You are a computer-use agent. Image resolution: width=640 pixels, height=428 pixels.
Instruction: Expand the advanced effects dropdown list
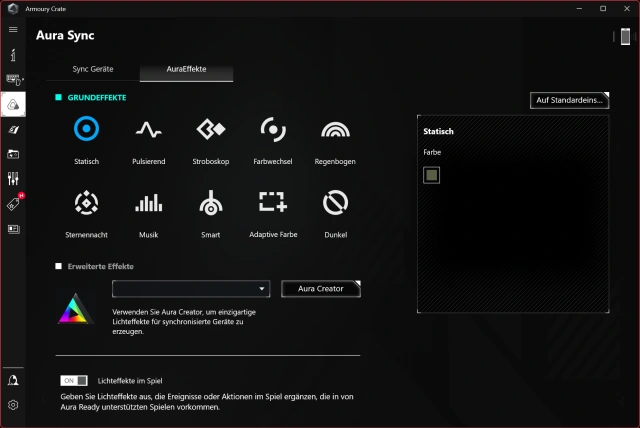(191, 288)
